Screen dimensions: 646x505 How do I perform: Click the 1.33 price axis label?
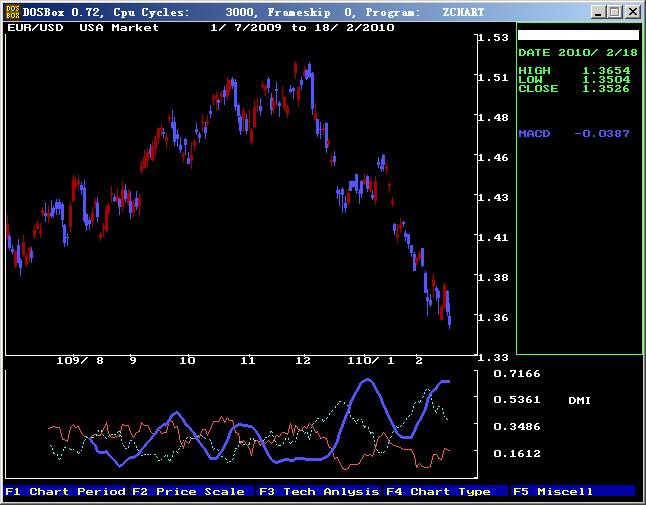tap(493, 357)
